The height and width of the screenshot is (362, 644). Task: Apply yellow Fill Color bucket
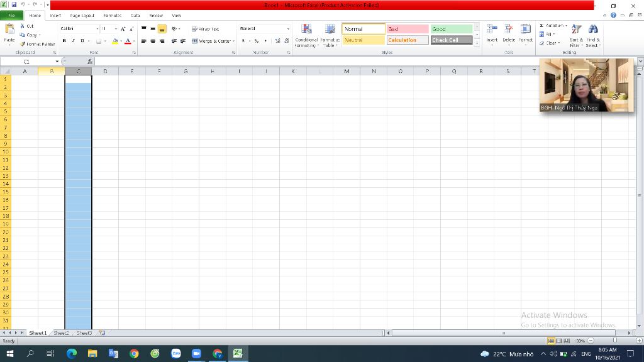(x=115, y=41)
